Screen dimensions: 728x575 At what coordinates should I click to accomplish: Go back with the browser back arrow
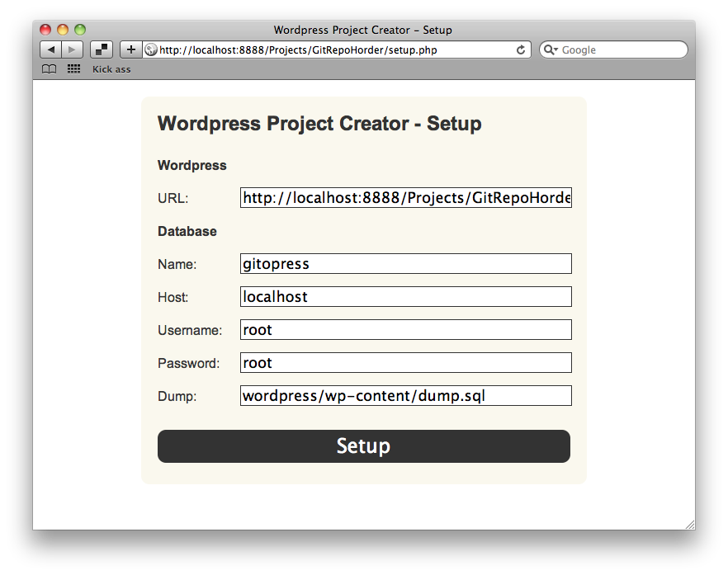50,49
